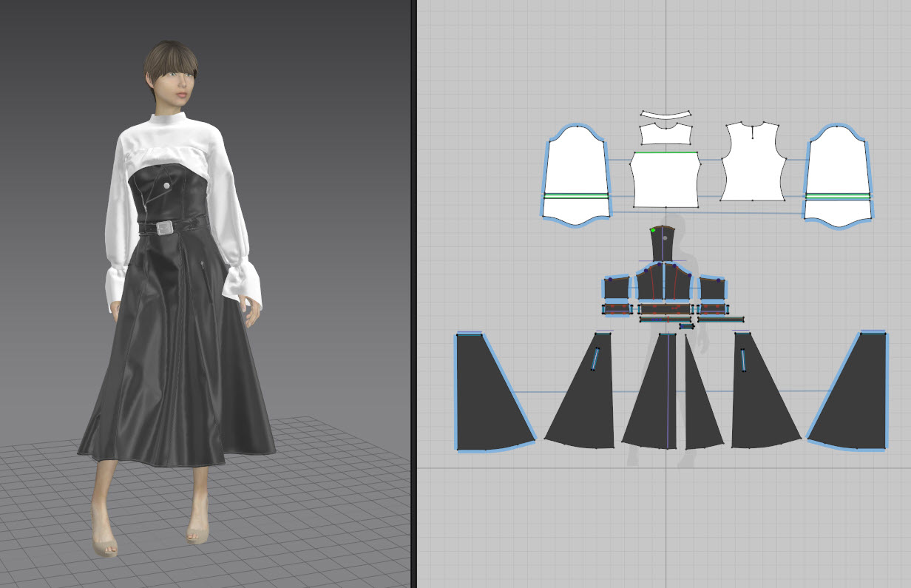The image size is (911, 588).
Task: Click the gray button marker on dark collar pattern
Action: [x=666, y=239]
